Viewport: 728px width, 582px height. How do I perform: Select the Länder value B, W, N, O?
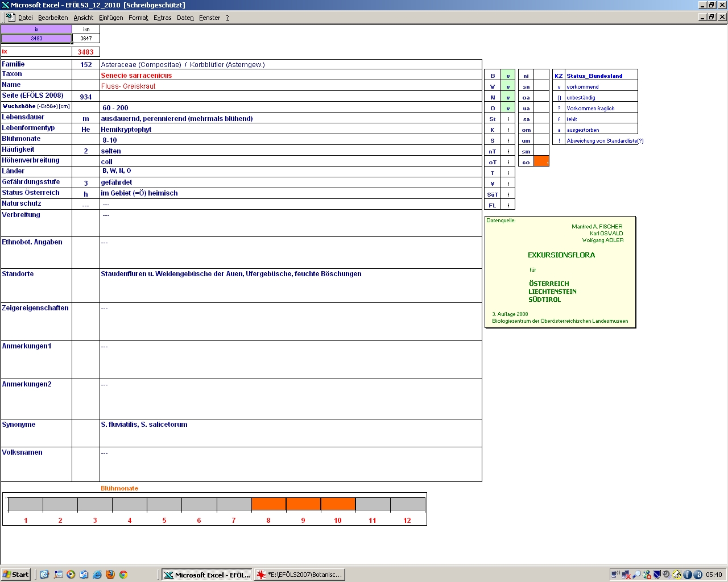click(117, 171)
